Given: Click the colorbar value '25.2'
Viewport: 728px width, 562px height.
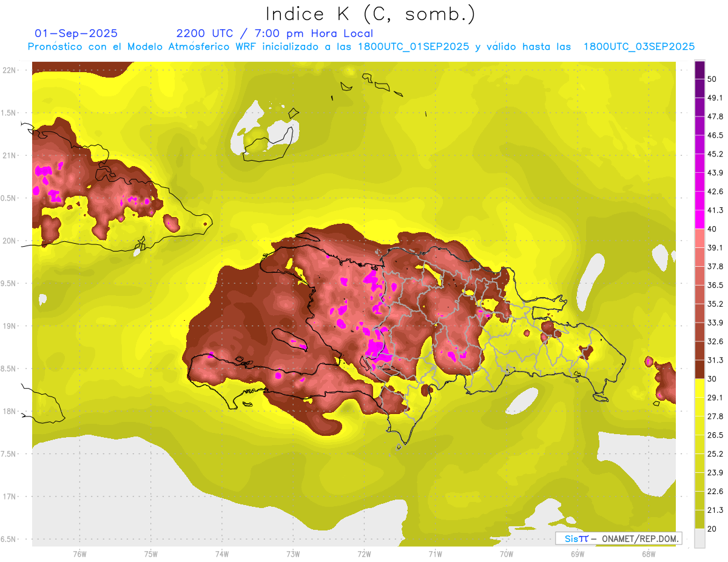Looking at the screenshot, I should point(715,453).
